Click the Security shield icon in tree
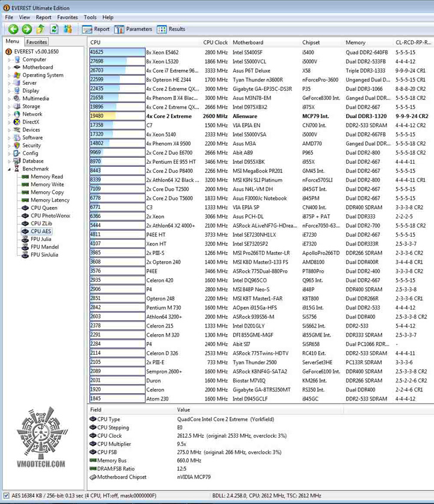434x504 pixels. 17,145
